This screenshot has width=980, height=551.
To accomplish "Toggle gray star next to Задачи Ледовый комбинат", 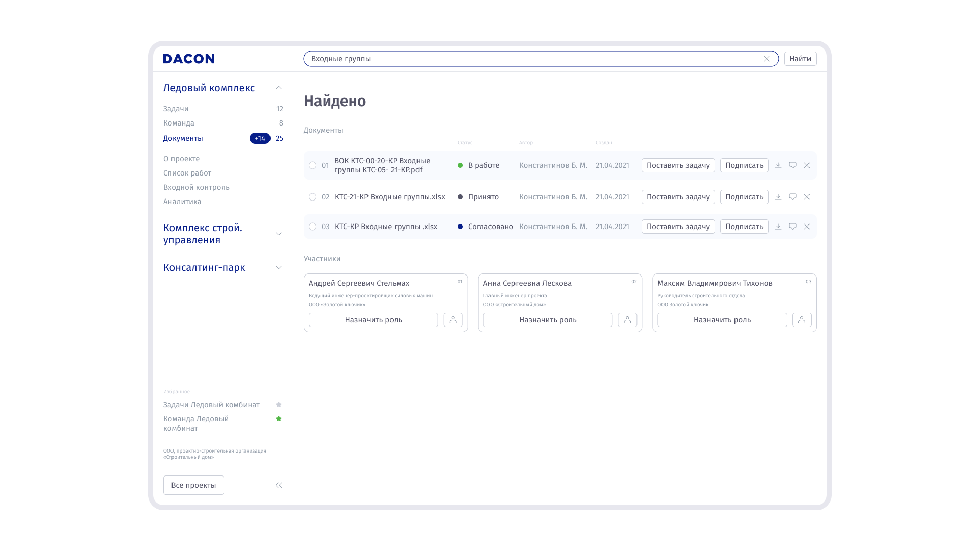I will (x=279, y=405).
